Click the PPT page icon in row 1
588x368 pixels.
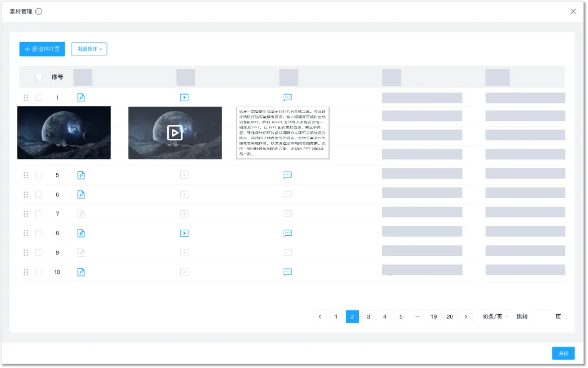(81, 97)
